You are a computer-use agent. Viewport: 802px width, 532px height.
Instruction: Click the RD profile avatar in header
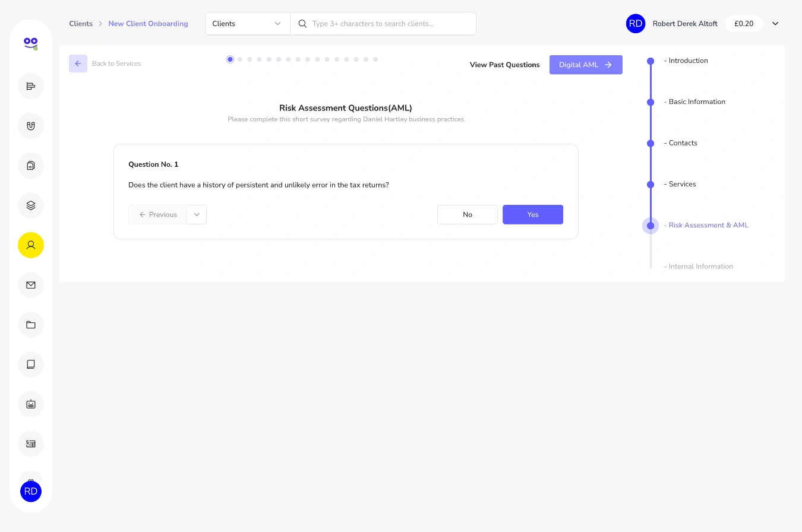click(636, 24)
